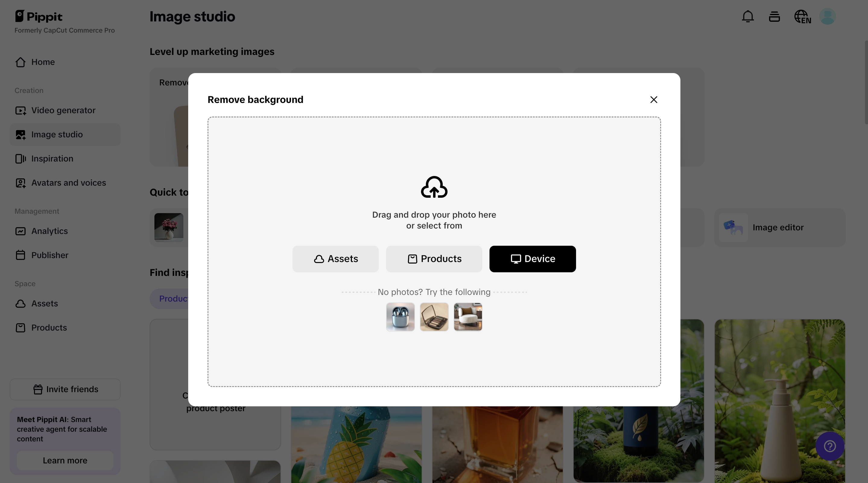This screenshot has height=483, width=868.
Task: Click 'Level up marketing images' heading
Action: click(x=212, y=52)
